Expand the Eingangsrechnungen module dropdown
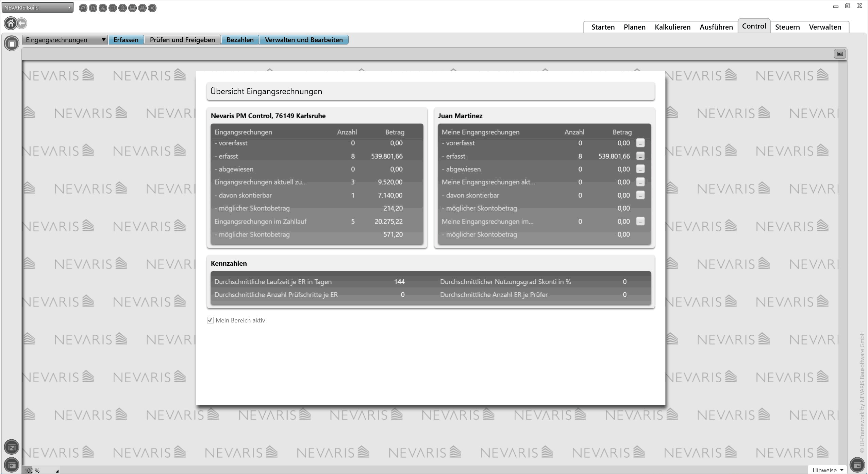Viewport: 868px width, 474px height. click(x=65, y=40)
